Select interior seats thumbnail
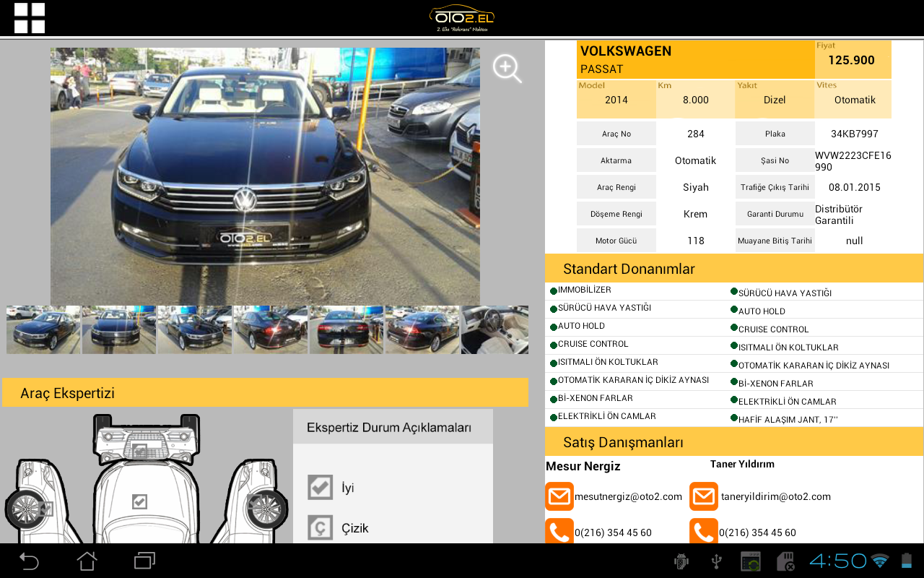The width and height of the screenshot is (924, 578). click(495, 329)
